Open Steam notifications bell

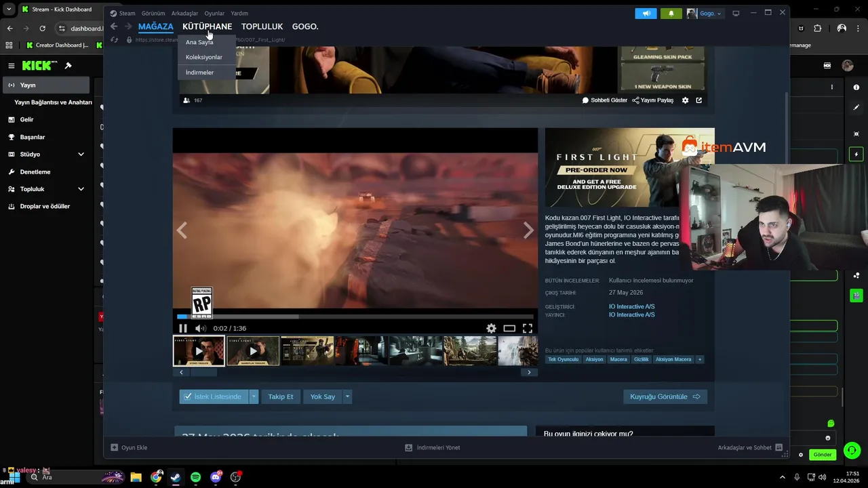pos(671,13)
